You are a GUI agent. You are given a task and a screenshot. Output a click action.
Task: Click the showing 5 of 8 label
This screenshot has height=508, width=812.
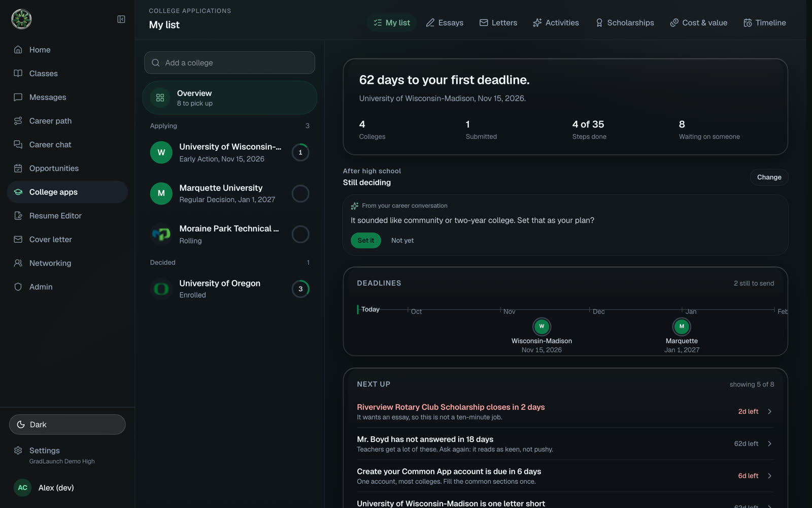coord(752,385)
